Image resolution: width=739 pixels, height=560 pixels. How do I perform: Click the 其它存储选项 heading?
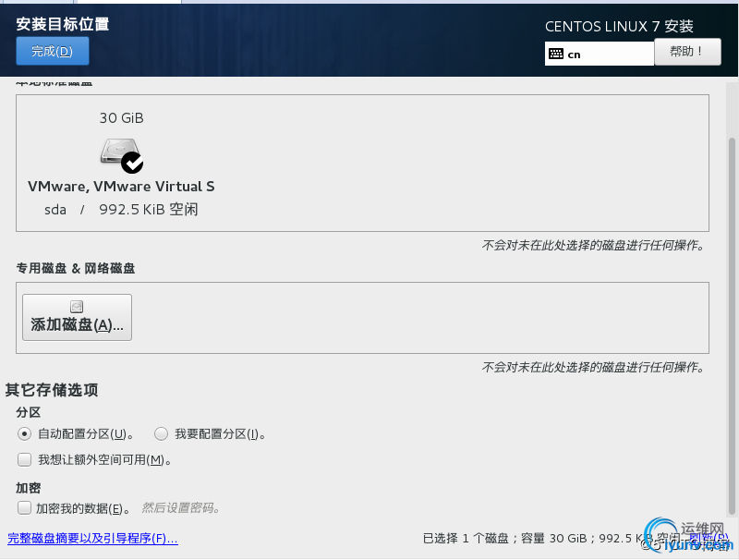pyautogui.click(x=52, y=390)
